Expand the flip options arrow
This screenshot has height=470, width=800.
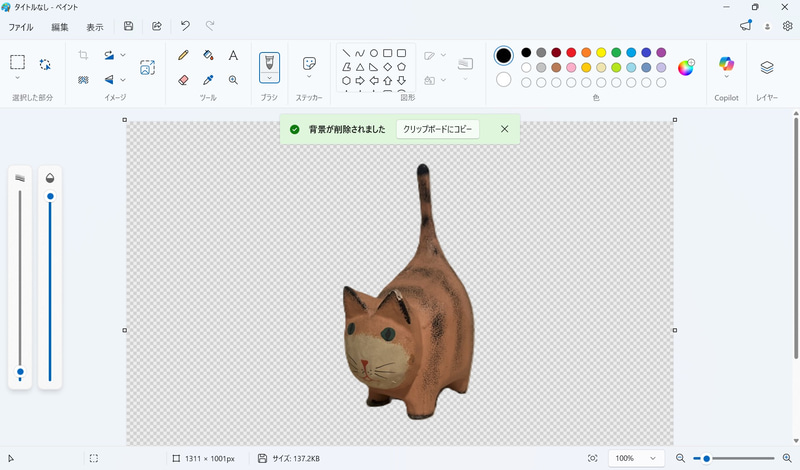point(123,80)
